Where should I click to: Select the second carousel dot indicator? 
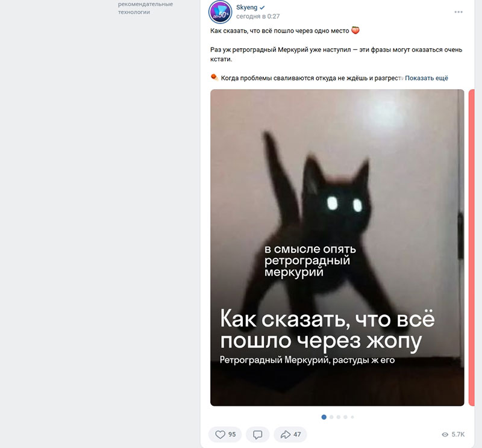pos(331,417)
